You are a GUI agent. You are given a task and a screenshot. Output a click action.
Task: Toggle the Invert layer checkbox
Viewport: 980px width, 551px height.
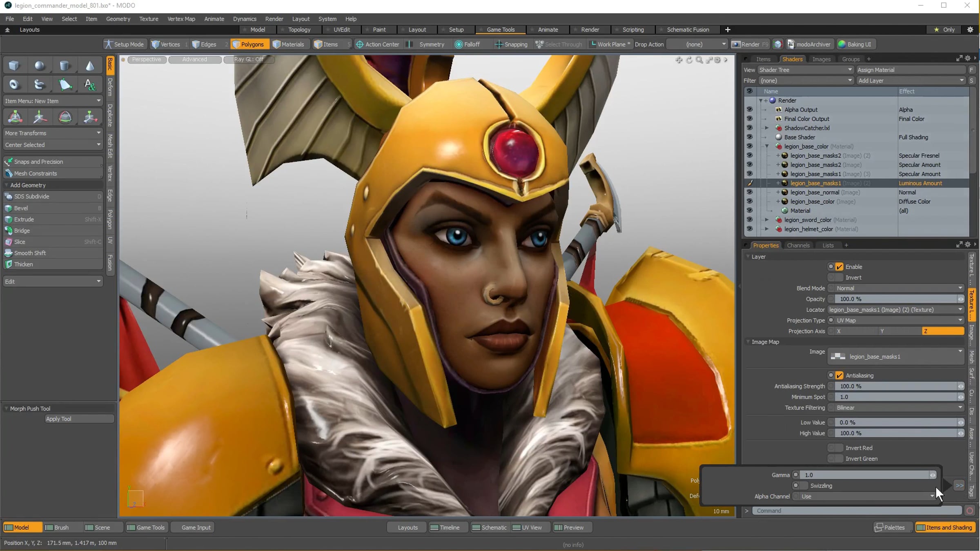coord(840,278)
